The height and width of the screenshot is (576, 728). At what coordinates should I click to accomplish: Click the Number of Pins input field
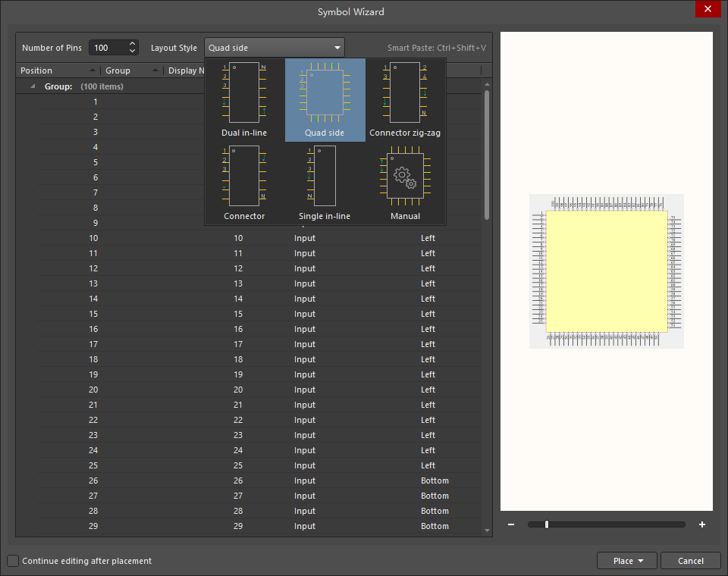coord(108,48)
